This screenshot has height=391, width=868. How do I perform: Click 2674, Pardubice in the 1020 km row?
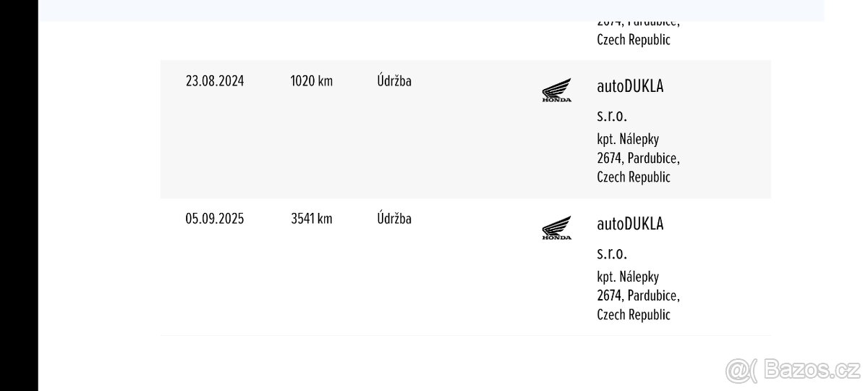(x=638, y=158)
